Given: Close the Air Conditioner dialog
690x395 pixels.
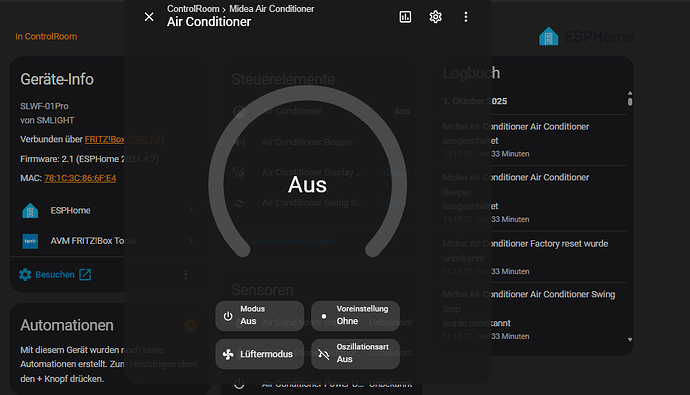Looking at the screenshot, I should coord(149,17).
